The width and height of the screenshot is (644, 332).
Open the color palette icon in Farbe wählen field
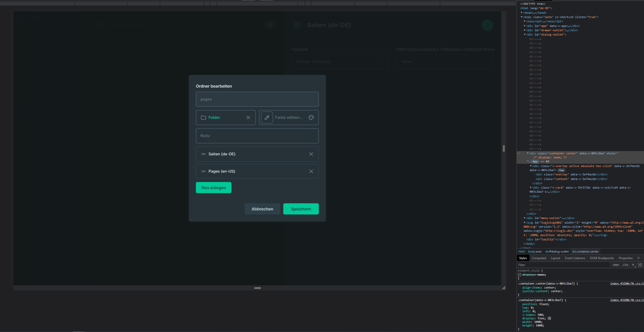coord(311,118)
